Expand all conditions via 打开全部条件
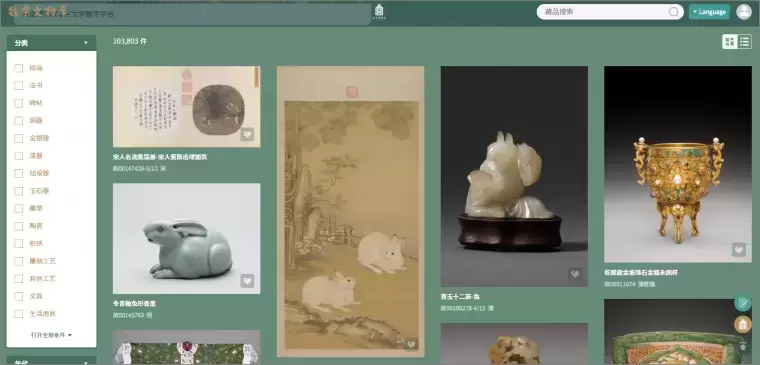The height and width of the screenshot is (365, 760). click(x=51, y=335)
